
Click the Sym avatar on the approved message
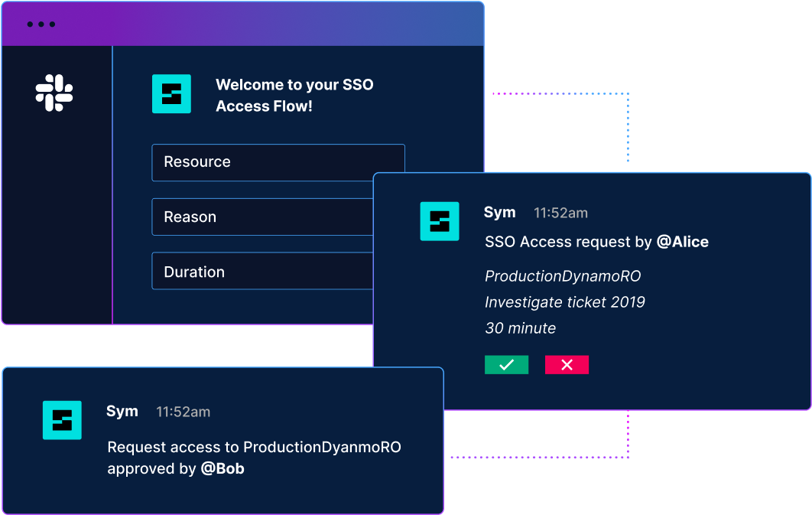(x=62, y=420)
